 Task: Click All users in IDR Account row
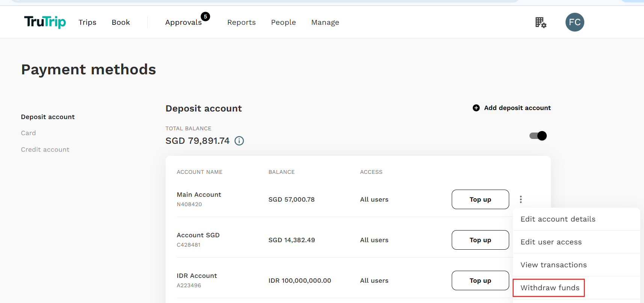click(374, 280)
